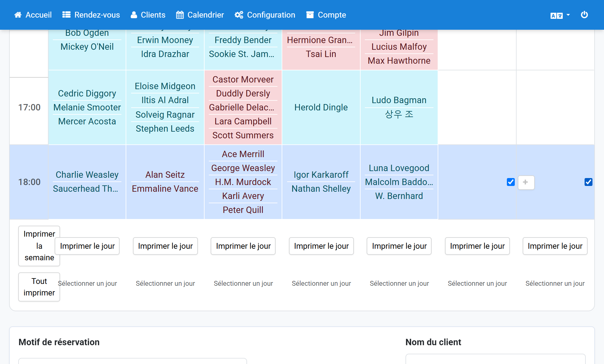Select the 17:00 time row label
Screen dimensions: 604x364
[29, 107]
